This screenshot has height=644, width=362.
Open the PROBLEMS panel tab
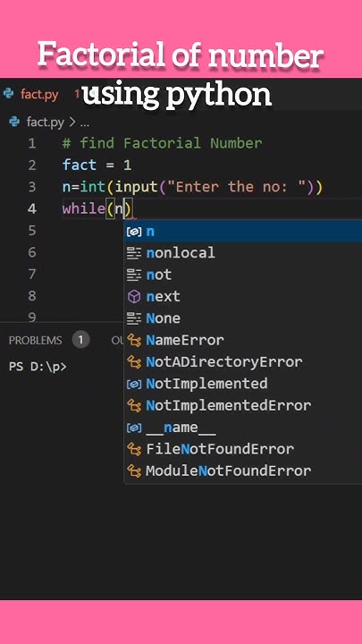click(x=35, y=341)
